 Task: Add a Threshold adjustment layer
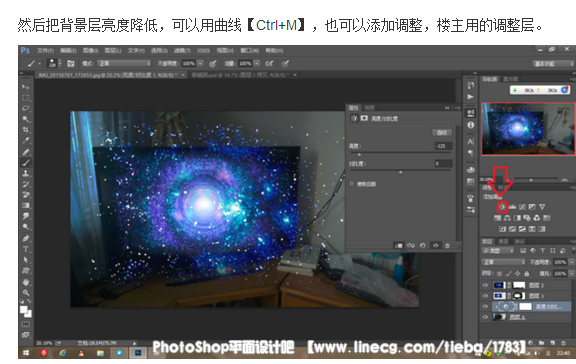click(x=522, y=229)
